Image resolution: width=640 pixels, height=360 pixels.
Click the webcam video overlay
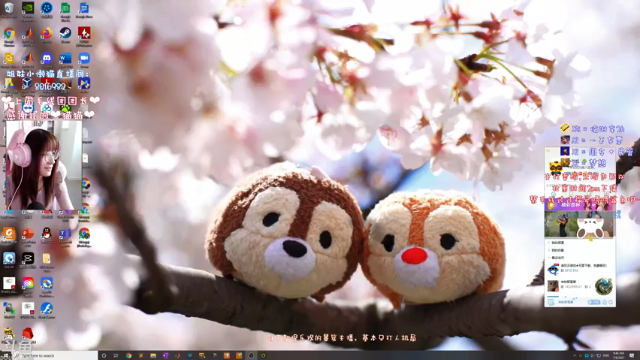(43, 165)
